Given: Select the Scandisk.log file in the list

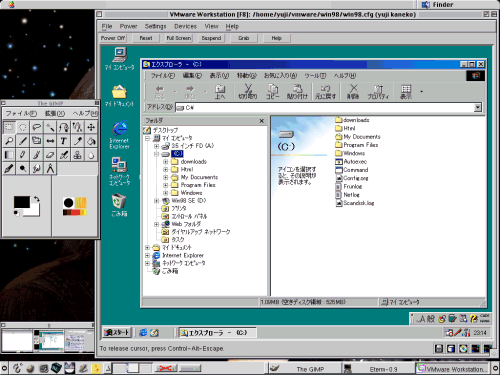Looking at the screenshot, I should pos(355,203).
